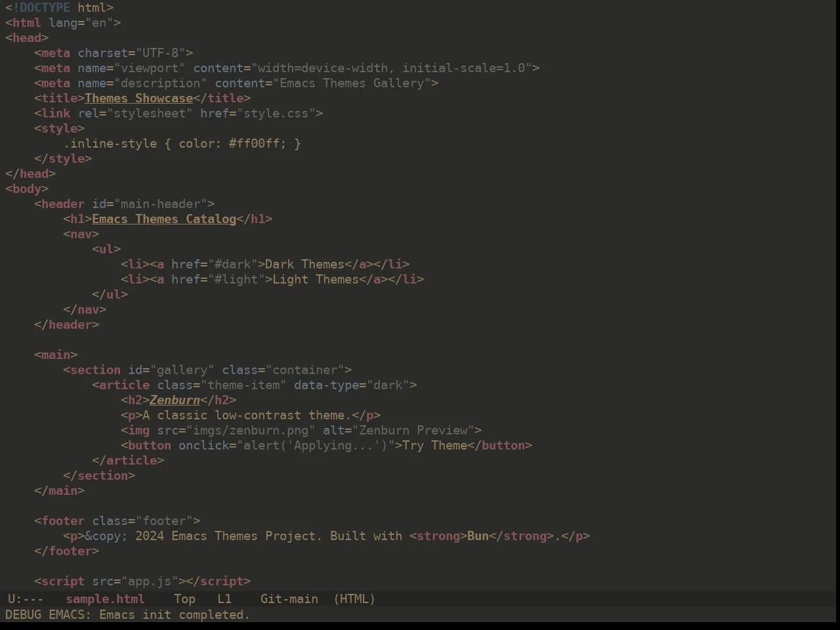Click the bold 'Bun' text in footer
The image size is (840, 630).
click(x=478, y=536)
